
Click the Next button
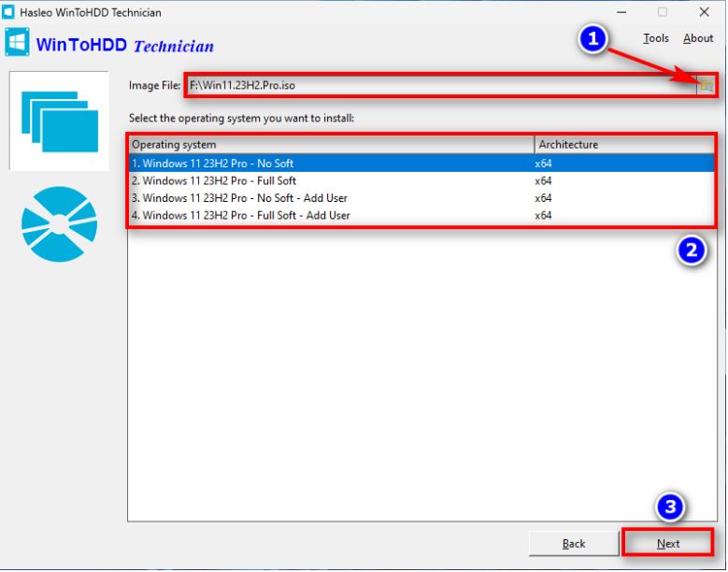click(667, 543)
